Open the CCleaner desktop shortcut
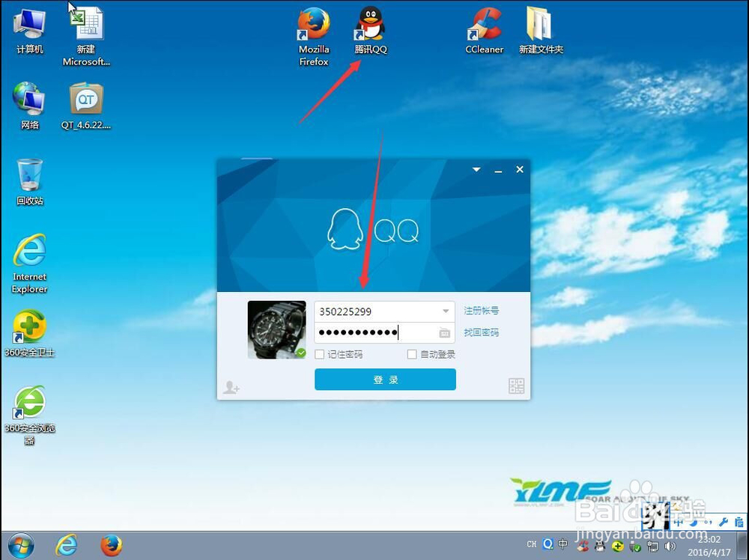 pyautogui.click(x=485, y=30)
